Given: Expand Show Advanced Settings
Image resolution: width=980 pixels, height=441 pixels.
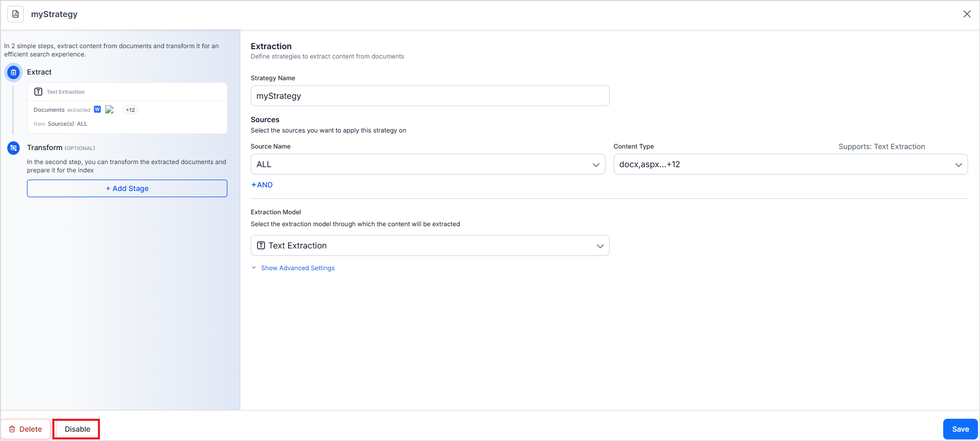Looking at the screenshot, I should point(297,268).
